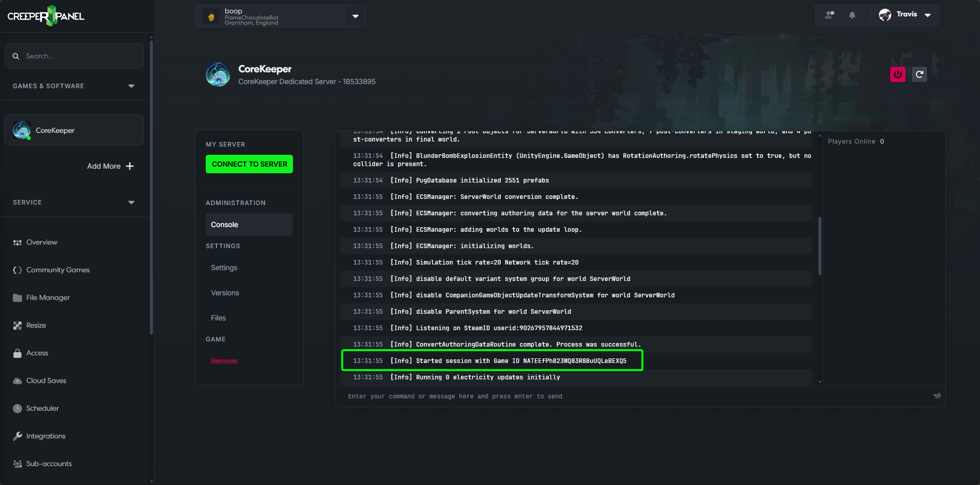
Task: Click the console log scrollbar
Action: coord(820,246)
